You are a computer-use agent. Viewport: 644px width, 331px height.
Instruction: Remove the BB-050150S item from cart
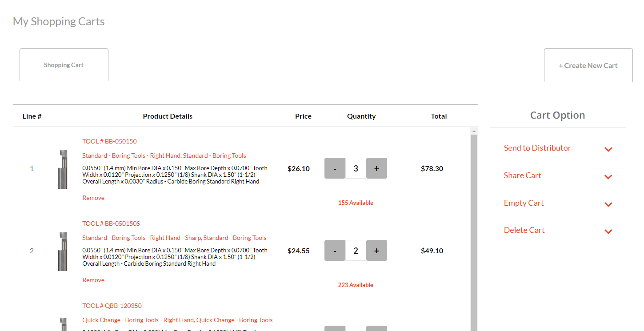[93, 280]
